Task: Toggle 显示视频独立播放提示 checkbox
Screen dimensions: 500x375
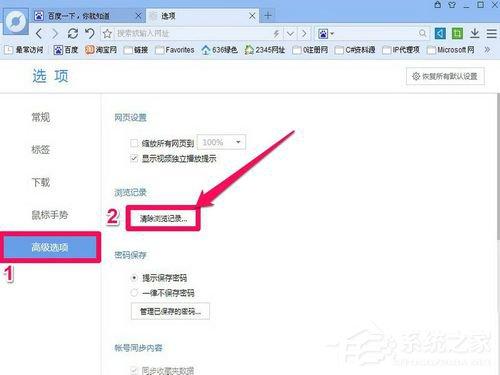Action: 134,158
